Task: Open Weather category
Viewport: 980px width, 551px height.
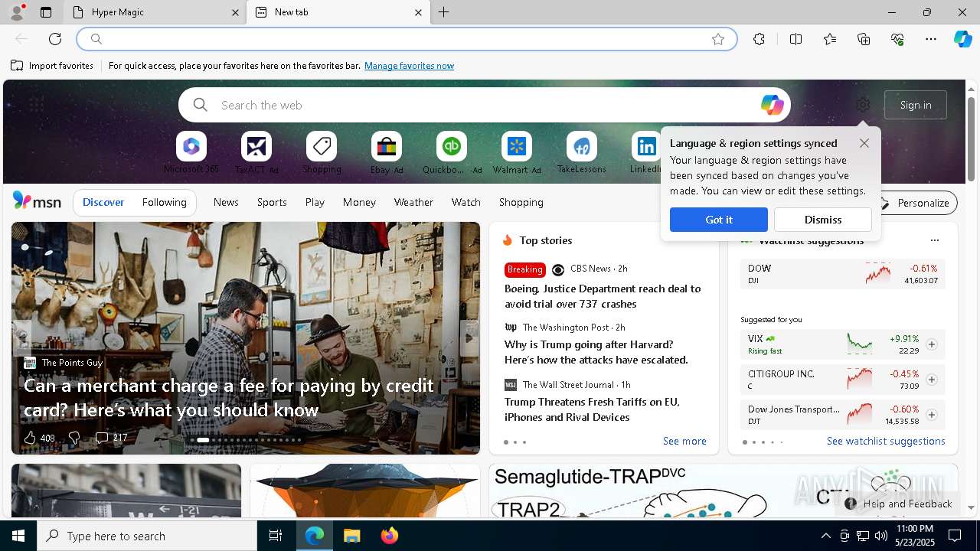Action: coord(413,202)
